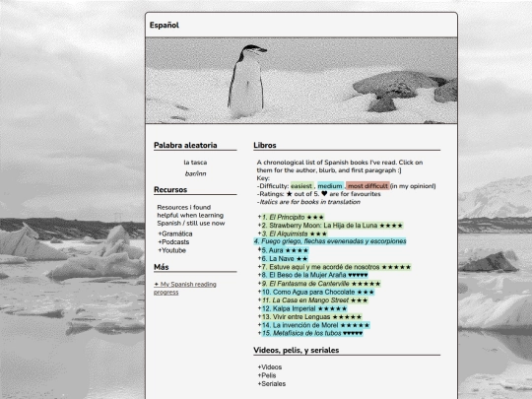Expand the Pelis section
The height and width of the screenshot is (399, 532).
[267, 375]
